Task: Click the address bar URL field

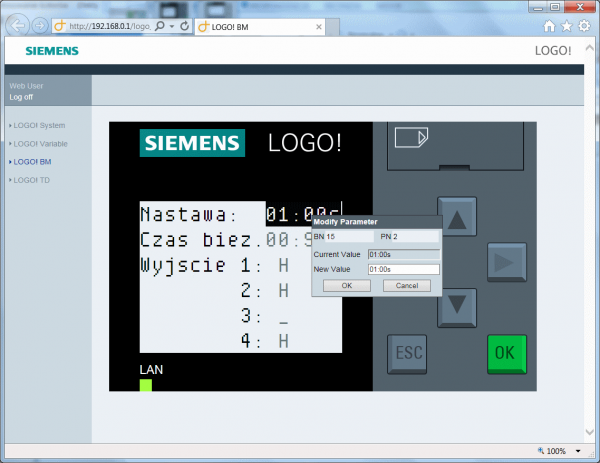Action: click(x=109, y=26)
